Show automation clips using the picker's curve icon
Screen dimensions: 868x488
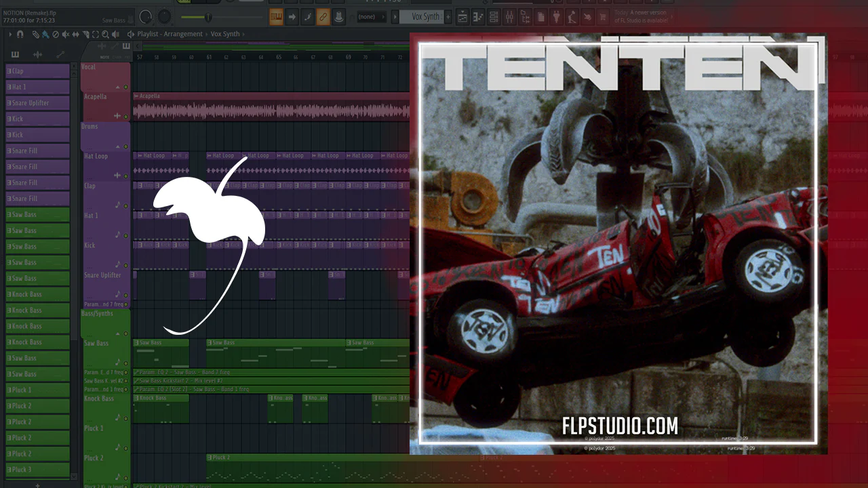[60, 54]
